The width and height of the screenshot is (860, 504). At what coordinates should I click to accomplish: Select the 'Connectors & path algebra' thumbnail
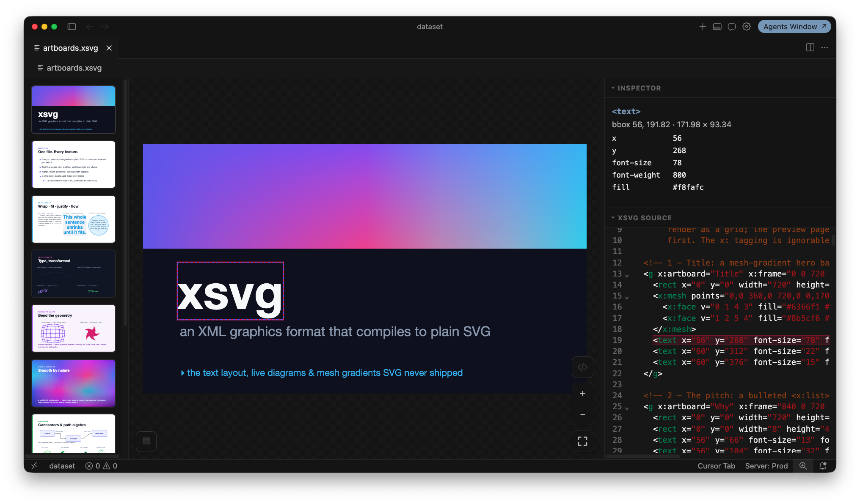pyautogui.click(x=73, y=433)
